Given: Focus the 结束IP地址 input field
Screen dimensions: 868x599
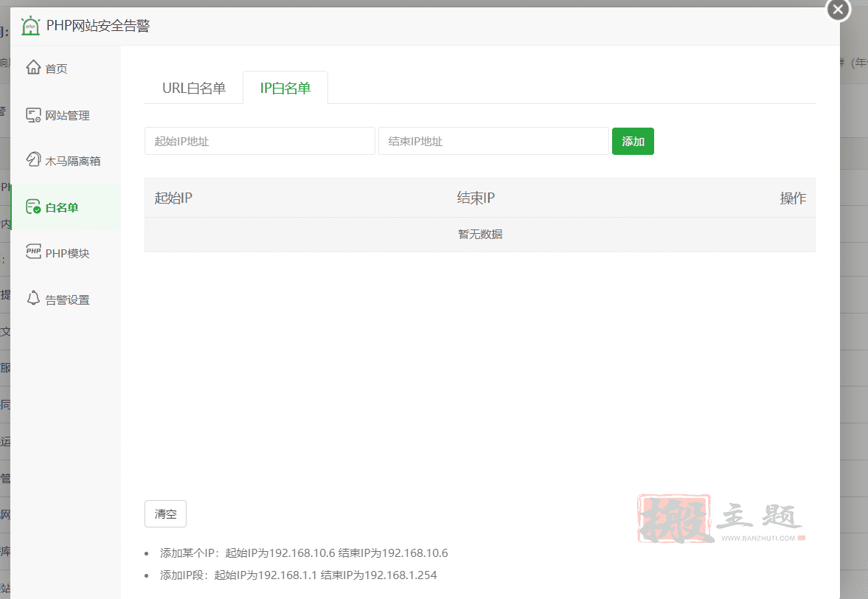Looking at the screenshot, I should click(493, 141).
